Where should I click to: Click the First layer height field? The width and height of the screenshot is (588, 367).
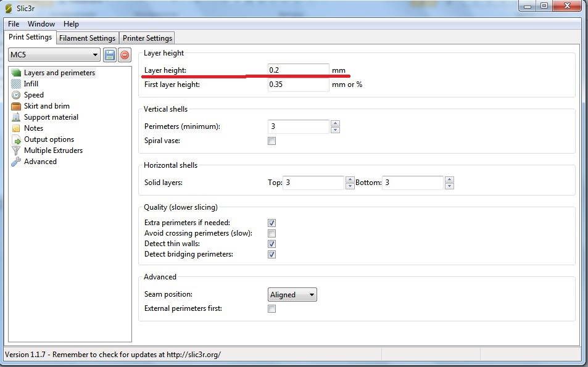[x=299, y=85]
